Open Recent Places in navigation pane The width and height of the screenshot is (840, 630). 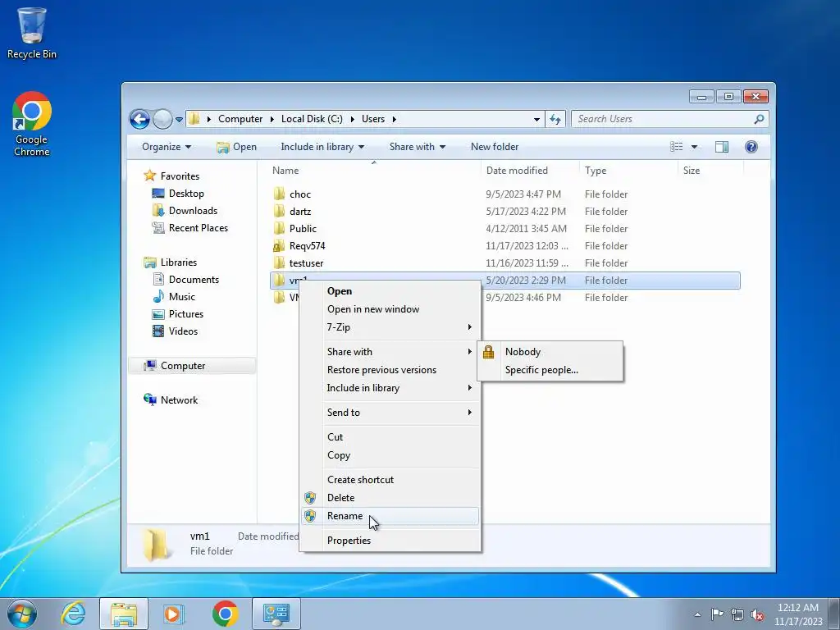pyautogui.click(x=190, y=228)
